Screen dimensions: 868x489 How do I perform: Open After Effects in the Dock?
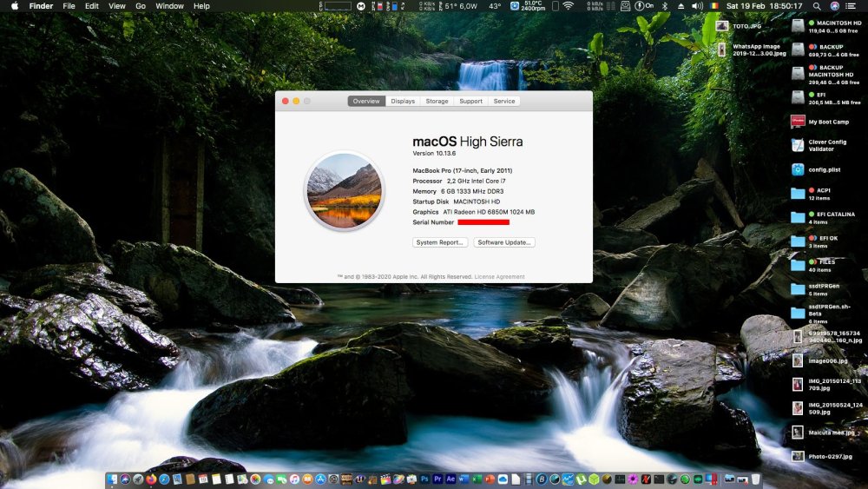tap(450, 479)
